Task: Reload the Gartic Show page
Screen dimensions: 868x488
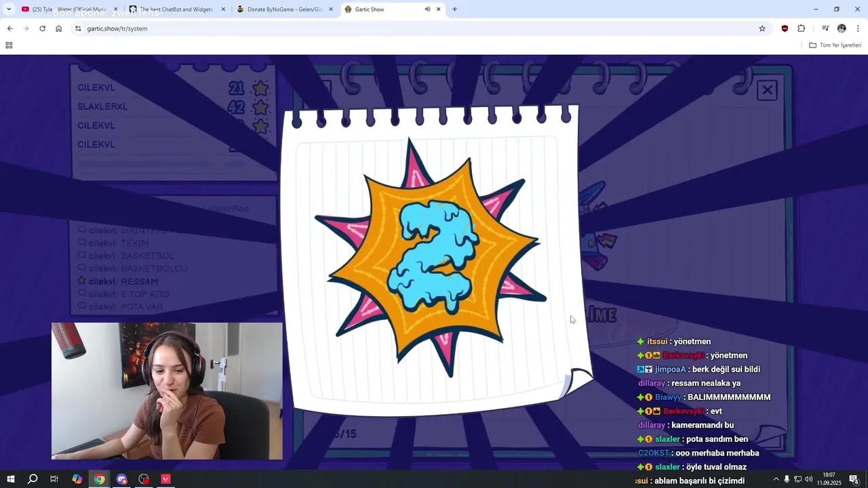Action: pyautogui.click(x=42, y=28)
